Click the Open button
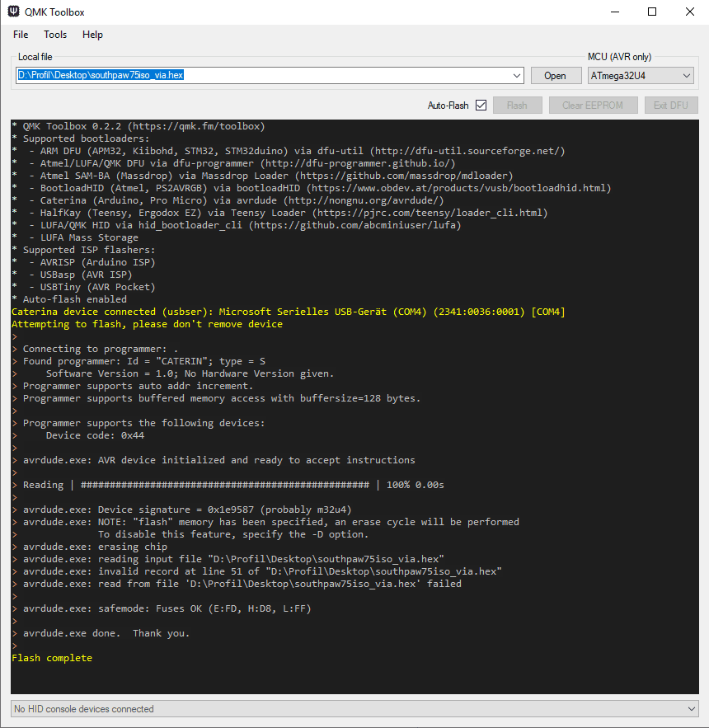Screen dimensions: 709x728 (x=556, y=75)
